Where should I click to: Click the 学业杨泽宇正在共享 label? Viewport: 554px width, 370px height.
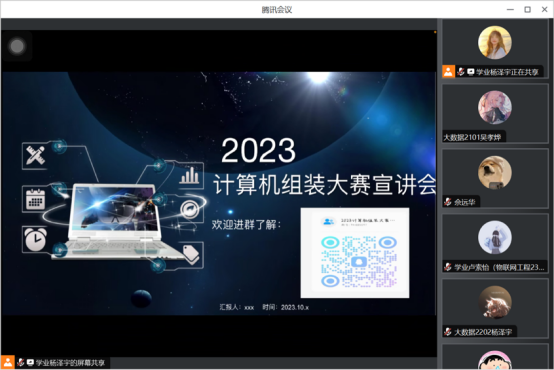(507, 72)
